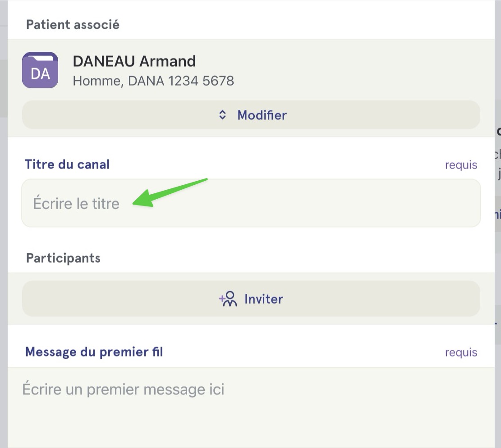The height and width of the screenshot is (448, 501).
Task: Click the Participants section heading
Action: 63,258
